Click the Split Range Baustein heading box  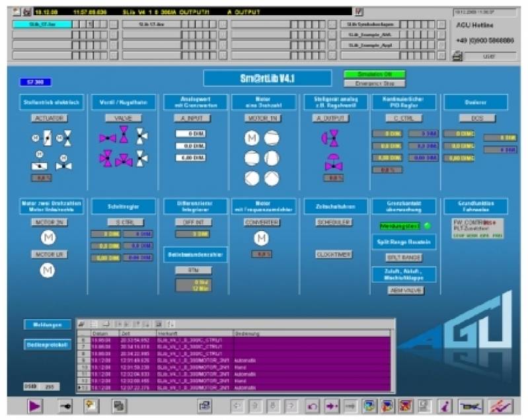tap(404, 242)
